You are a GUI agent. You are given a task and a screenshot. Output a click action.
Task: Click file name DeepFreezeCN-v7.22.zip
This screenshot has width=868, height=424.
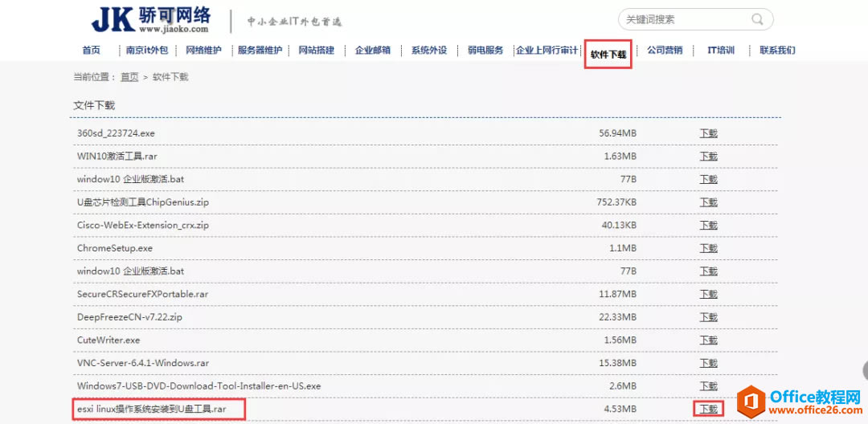point(129,316)
